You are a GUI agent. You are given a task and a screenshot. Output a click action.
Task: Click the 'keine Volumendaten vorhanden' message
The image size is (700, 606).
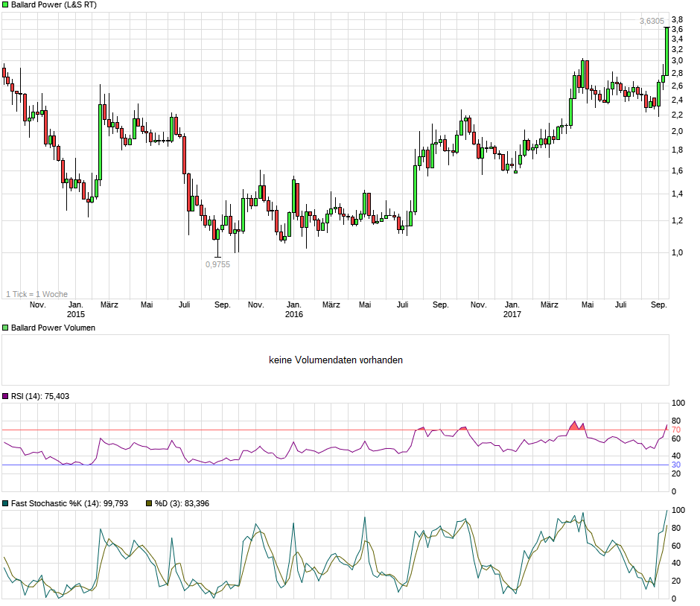336,360
